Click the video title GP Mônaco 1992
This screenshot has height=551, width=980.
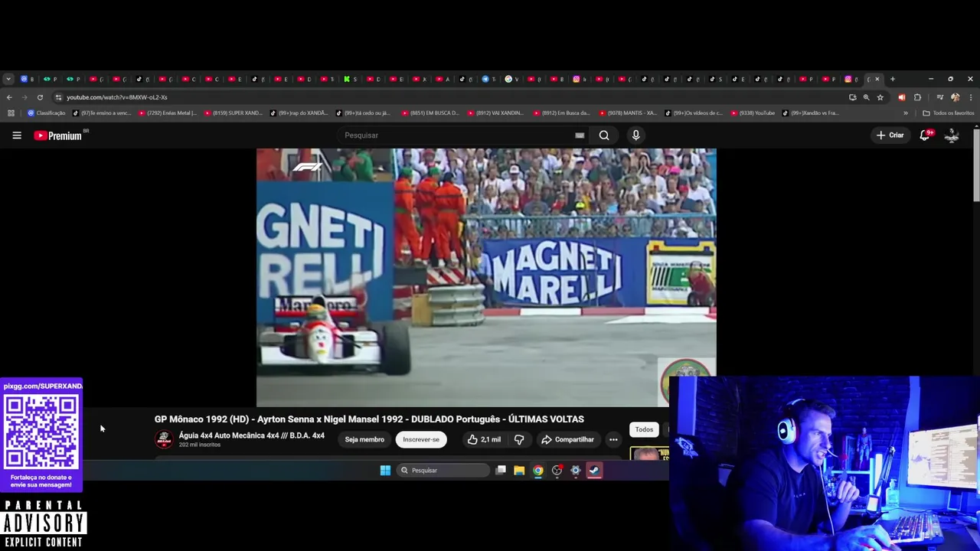(x=369, y=419)
